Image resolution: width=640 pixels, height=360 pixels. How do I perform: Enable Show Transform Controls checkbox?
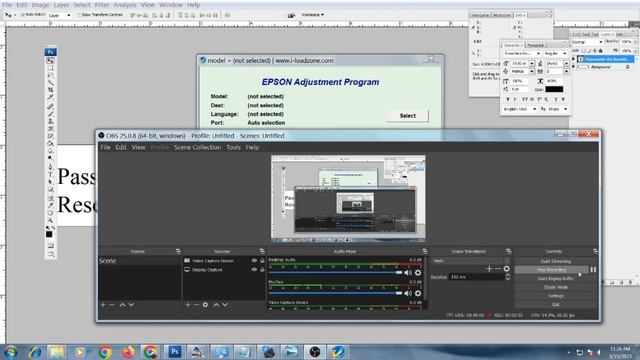(x=80, y=15)
